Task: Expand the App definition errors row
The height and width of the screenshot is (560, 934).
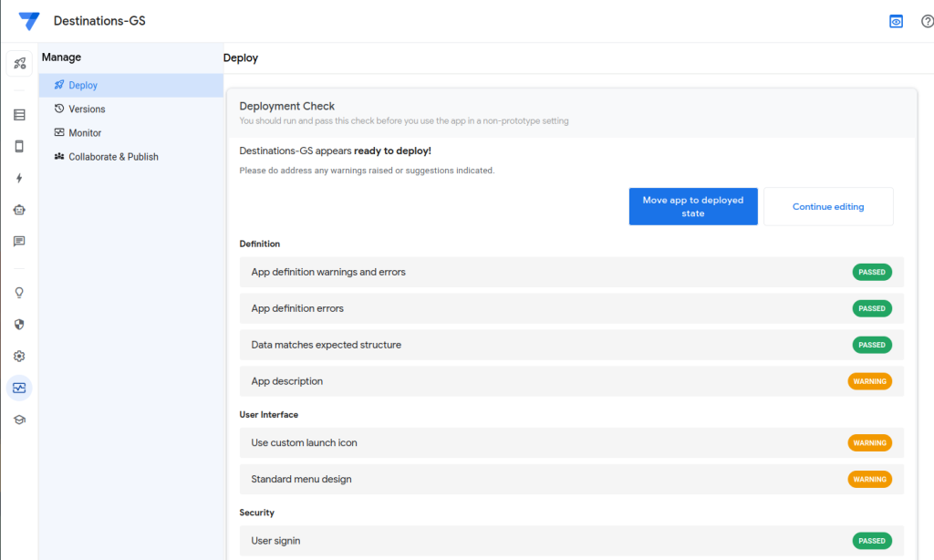Action: click(x=572, y=308)
